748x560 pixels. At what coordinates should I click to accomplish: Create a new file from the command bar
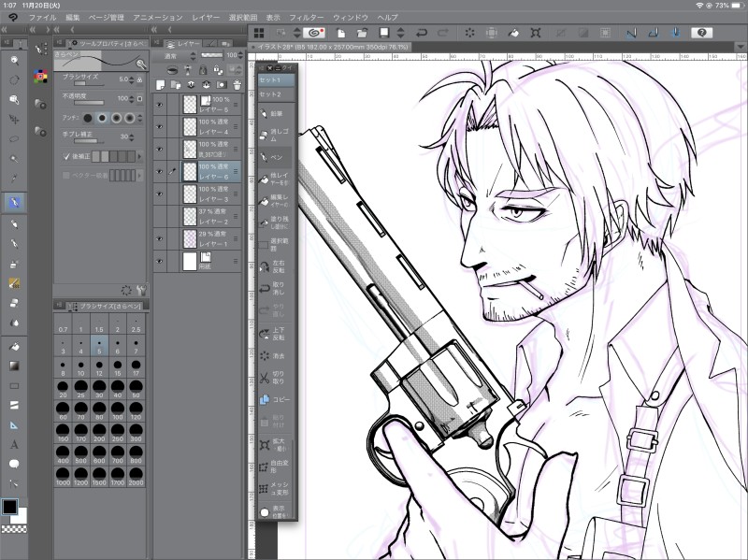pos(341,33)
